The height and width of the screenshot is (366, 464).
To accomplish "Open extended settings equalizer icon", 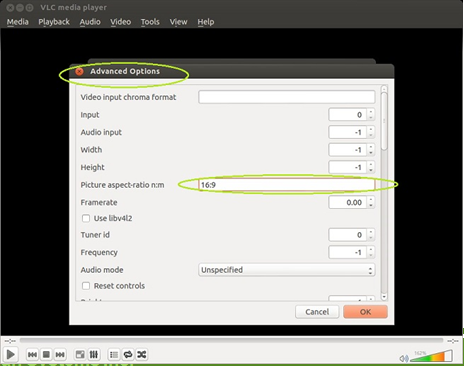I will click(94, 354).
